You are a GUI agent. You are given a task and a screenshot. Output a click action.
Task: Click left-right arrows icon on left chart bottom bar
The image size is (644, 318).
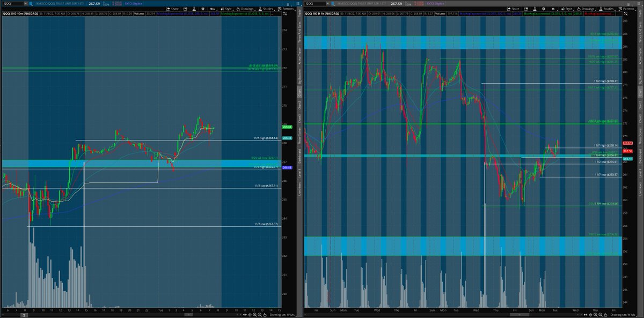pos(245,315)
